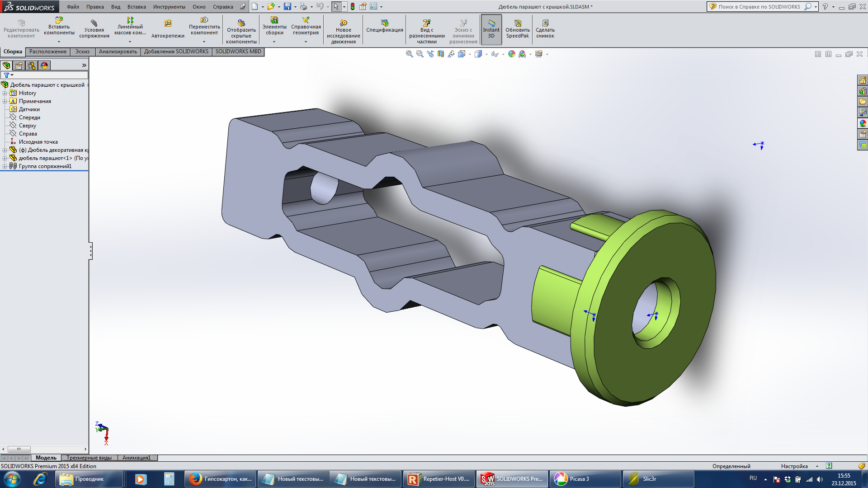The height and width of the screenshot is (488, 868).
Task: Start New Motion Study (Новое исследование движения)
Action: (344, 31)
